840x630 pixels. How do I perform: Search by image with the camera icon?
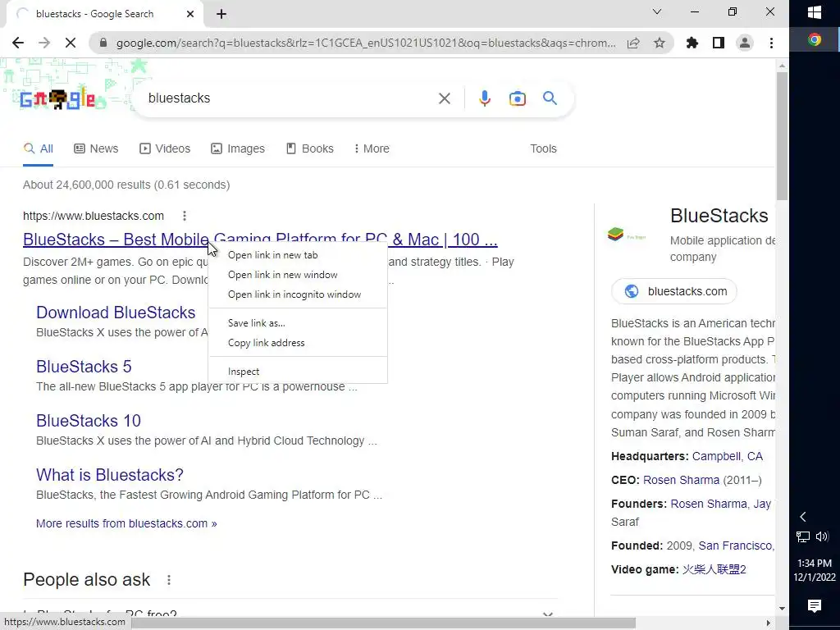coord(517,98)
